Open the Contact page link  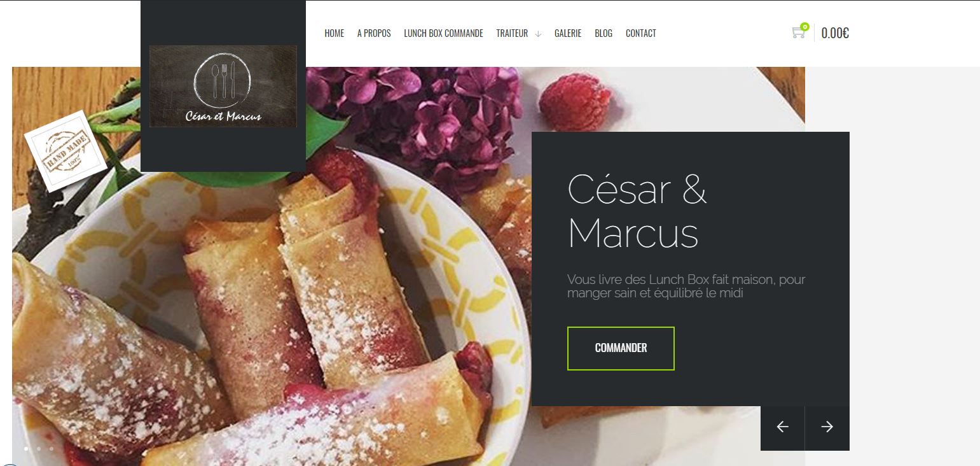coord(640,33)
